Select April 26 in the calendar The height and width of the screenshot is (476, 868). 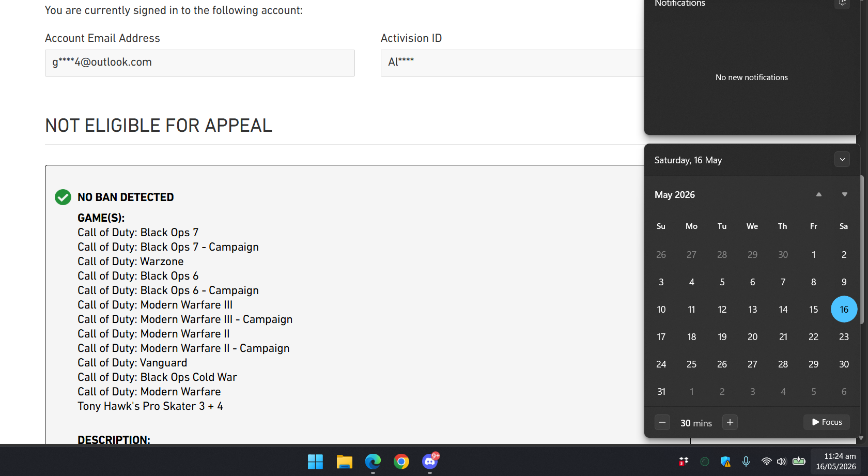pyautogui.click(x=661, y=254)
